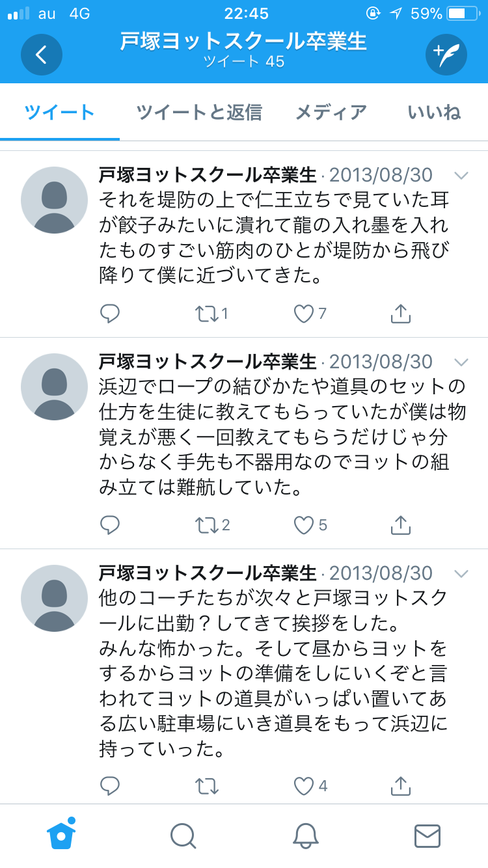The height and width of the screenshot is (868, 488).
Task: Go back using the back arrow
Action: 41,55
